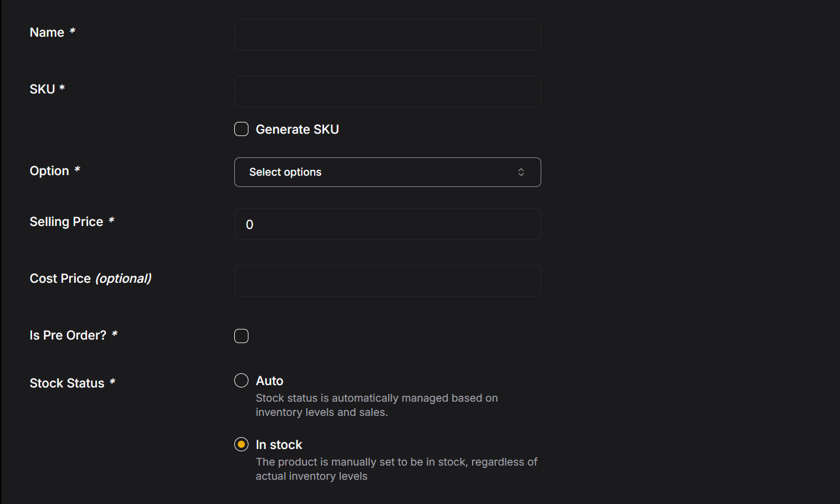840x504 pixels.
Task: Enable the Is Pre Order checkbox
Action: point(241,336)
